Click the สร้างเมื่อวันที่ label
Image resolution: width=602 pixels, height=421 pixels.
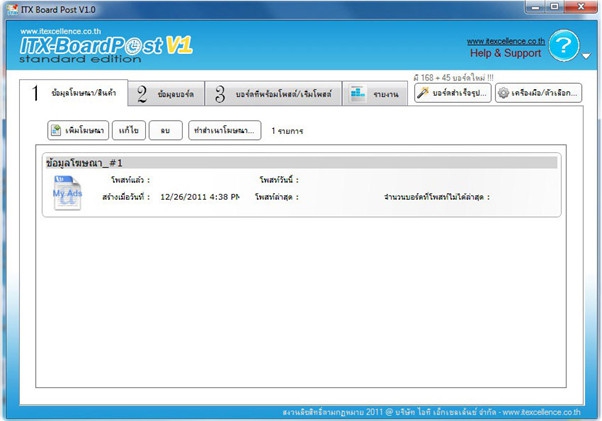click(126, 197)
